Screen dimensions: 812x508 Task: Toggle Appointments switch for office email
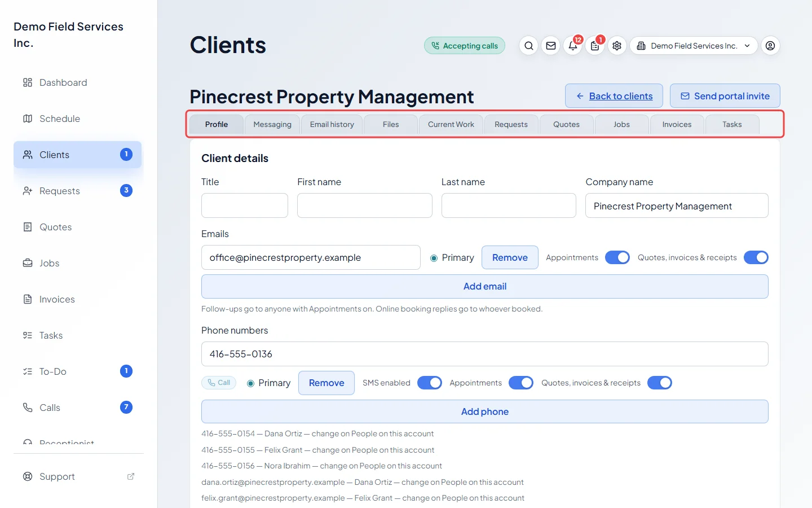(x=617, y=257)
